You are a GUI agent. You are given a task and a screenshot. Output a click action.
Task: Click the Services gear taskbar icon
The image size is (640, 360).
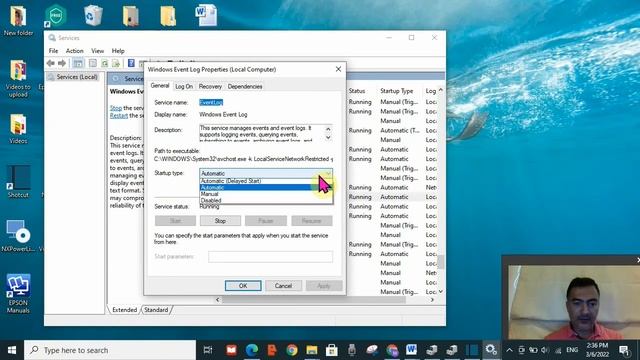pos(491,350)
